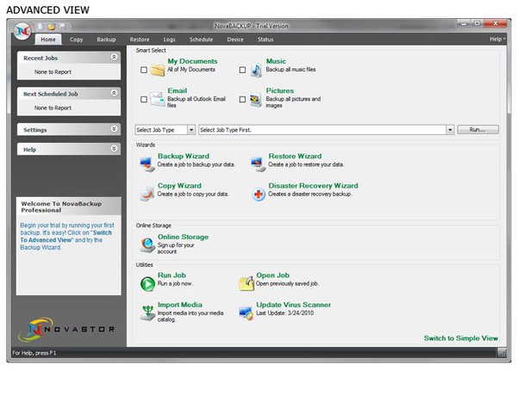This screenshot has height=420, width=517.
Task: Click the Run... button
Action: pyautogui.click(x=477, y=130)
